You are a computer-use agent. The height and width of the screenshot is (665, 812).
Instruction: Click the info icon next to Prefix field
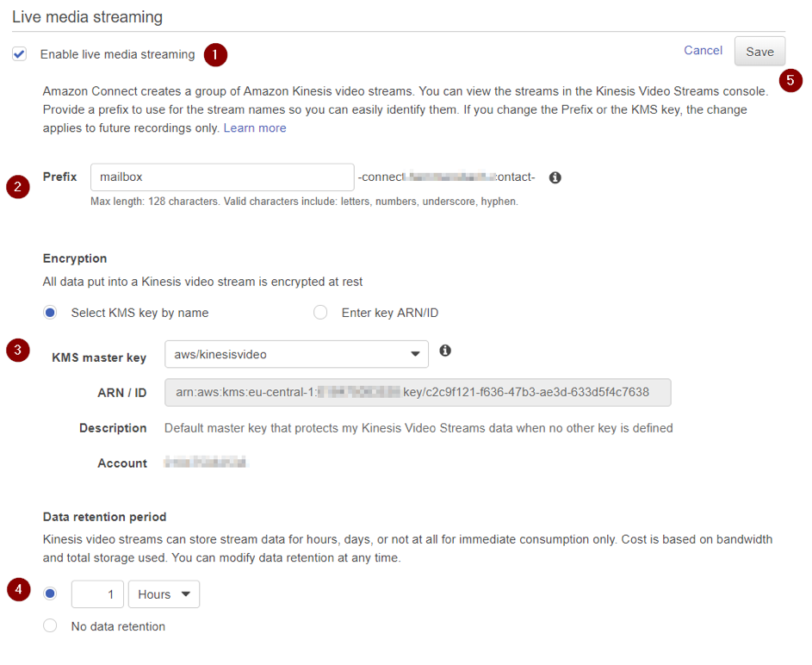click(x=555, y=177)
